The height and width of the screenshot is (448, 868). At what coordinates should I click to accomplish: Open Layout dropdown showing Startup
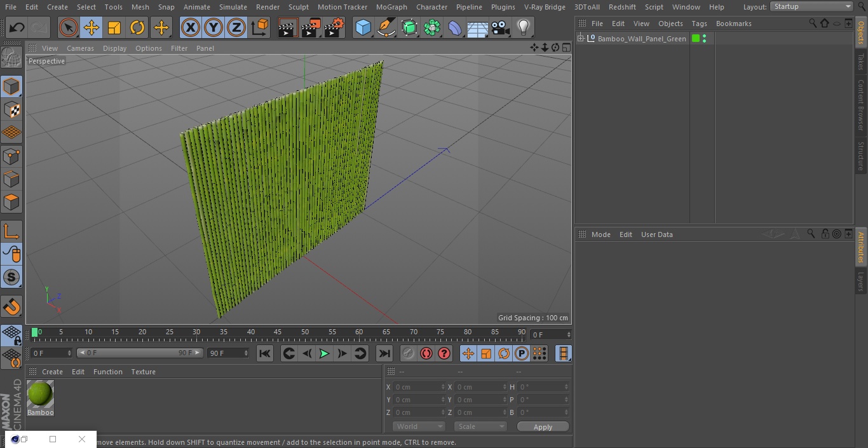811,6
